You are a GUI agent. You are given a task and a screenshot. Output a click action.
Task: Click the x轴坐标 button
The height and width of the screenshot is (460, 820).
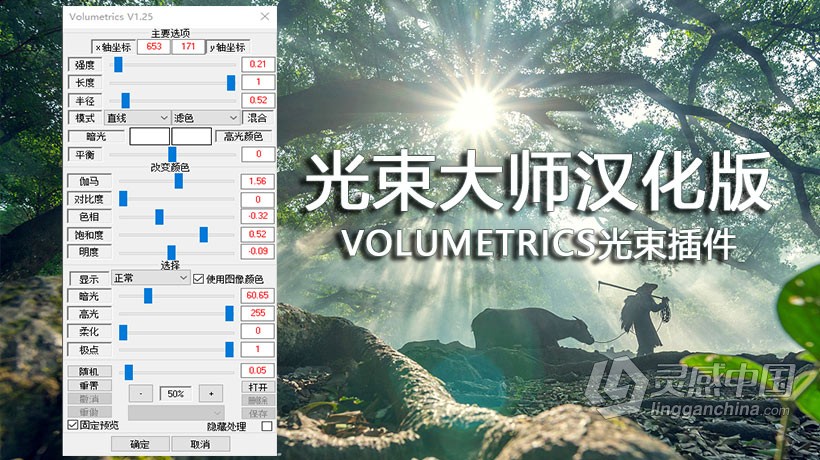point(113,47)
